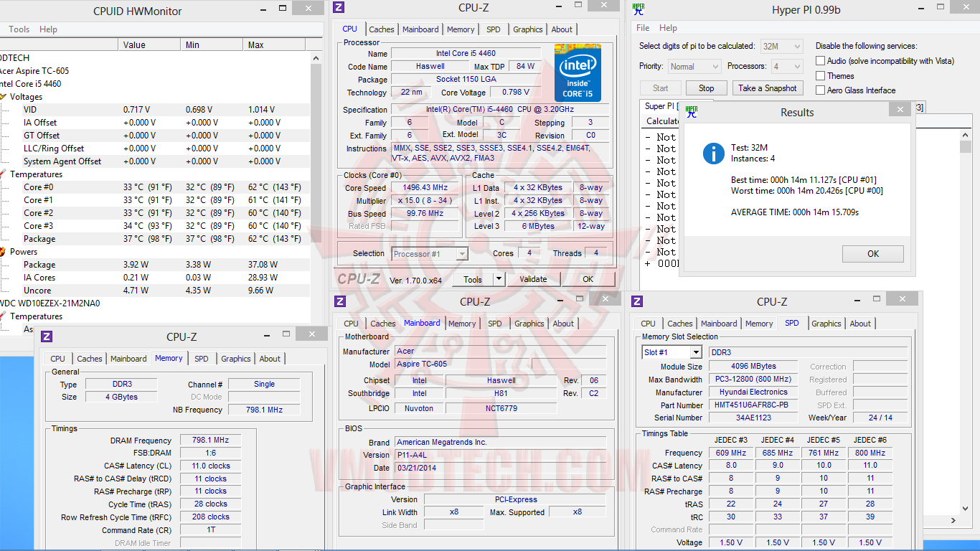Select the Voltages node in HWMonitor
Image resolution: width=980 pixels, height=551 pixels.
point(26,97)
